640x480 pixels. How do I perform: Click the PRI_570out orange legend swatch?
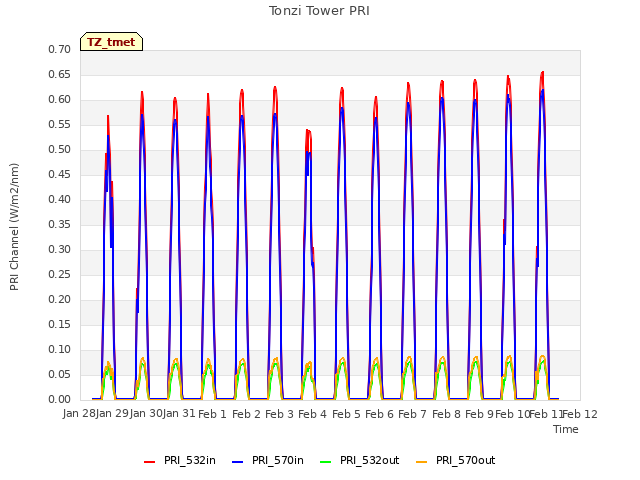tap(422, 461)
